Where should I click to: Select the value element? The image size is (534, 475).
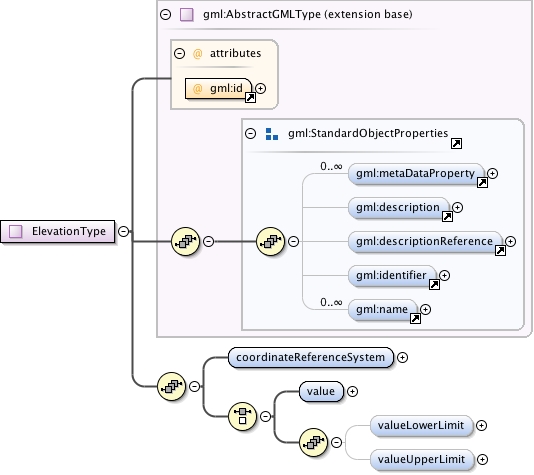point(321,392)
